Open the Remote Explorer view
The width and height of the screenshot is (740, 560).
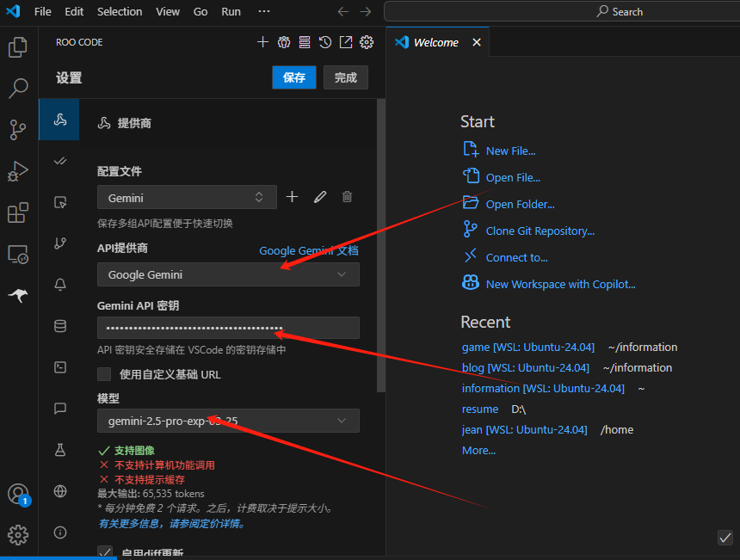(18, 255)
